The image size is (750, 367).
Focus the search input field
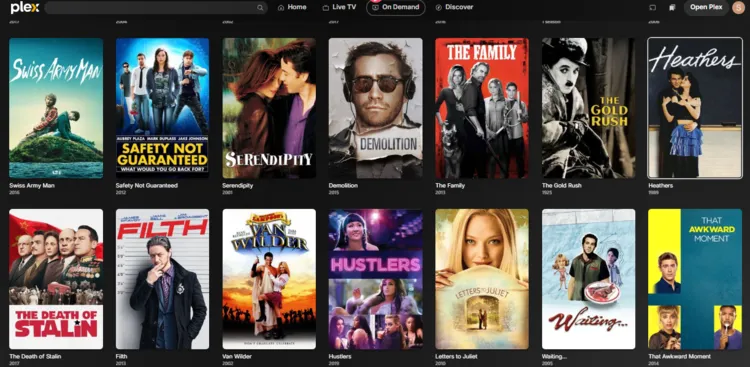(156, 8)
